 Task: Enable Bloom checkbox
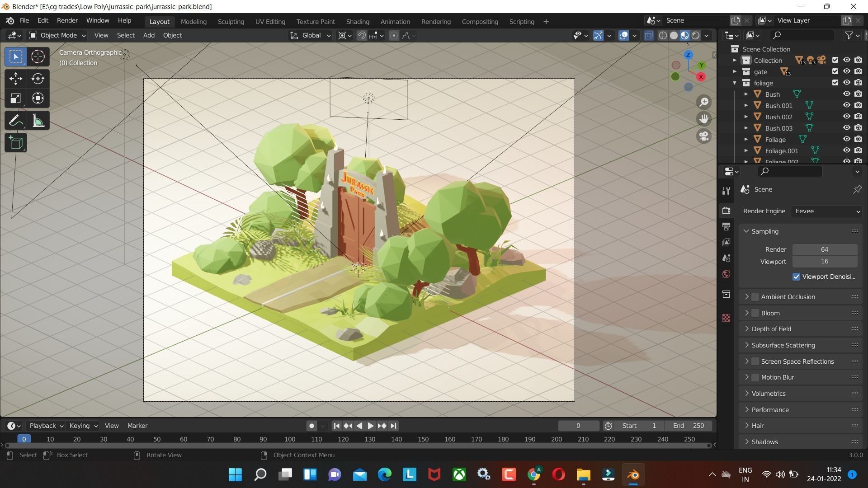[755, 313]
